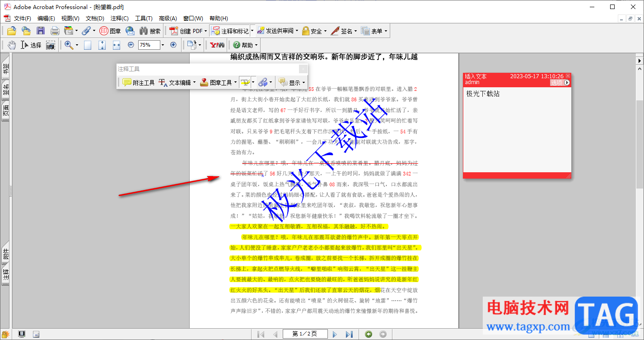Select the snapshot camera tool
This screenshot has width=644, height=340.
click(50, 45)
